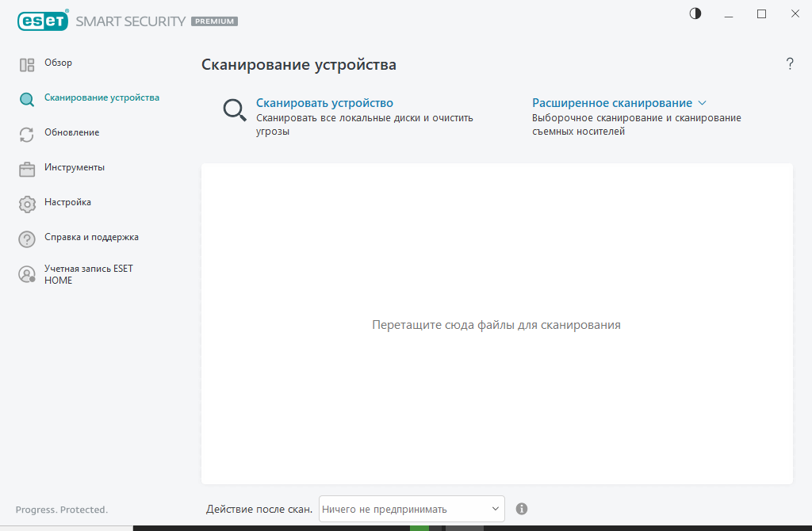The height and width of the screenshot is (531, 812).
Task: Click the Расширенное сканирование link
Action: tap(612, 103)
